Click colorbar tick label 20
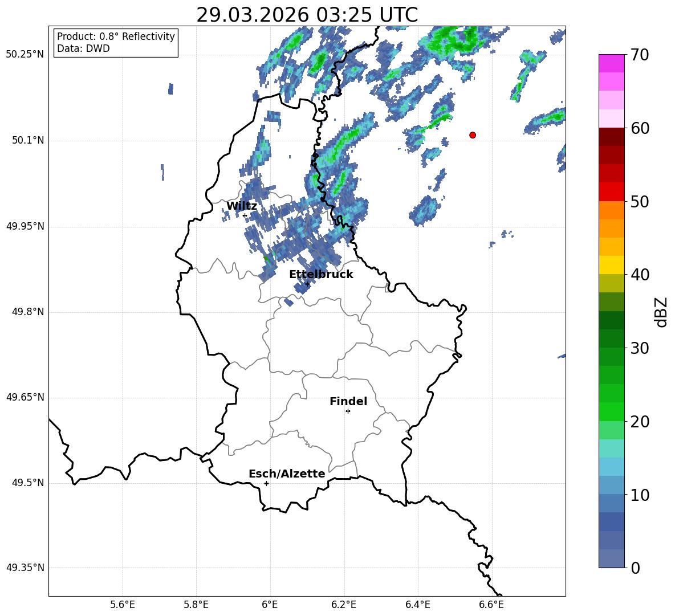The image size is (675, 616). 640,422
